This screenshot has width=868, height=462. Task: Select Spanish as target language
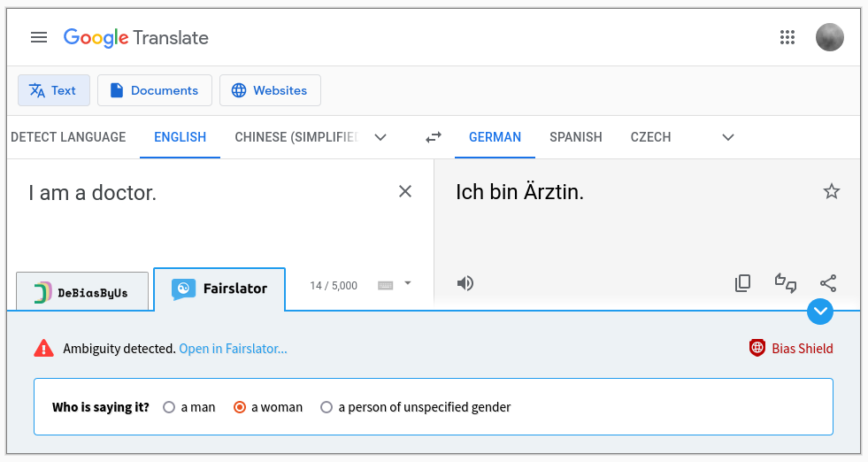[576, 137]
